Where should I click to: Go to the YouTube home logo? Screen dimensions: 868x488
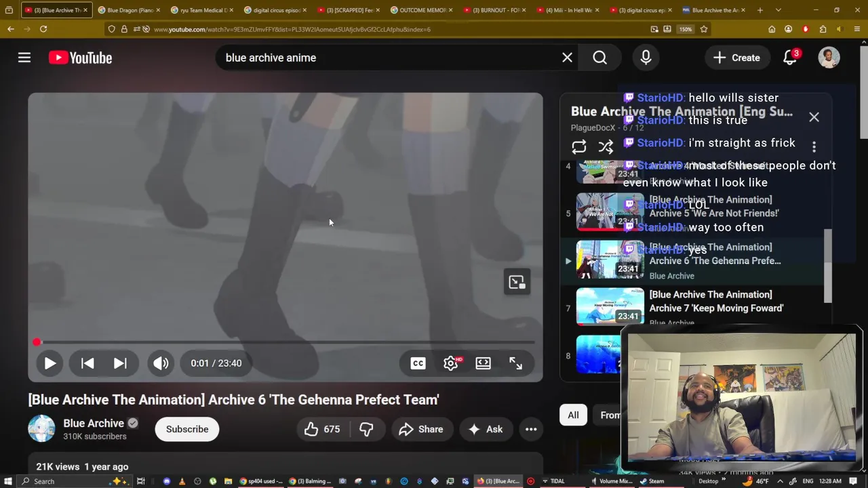(80, 58)
